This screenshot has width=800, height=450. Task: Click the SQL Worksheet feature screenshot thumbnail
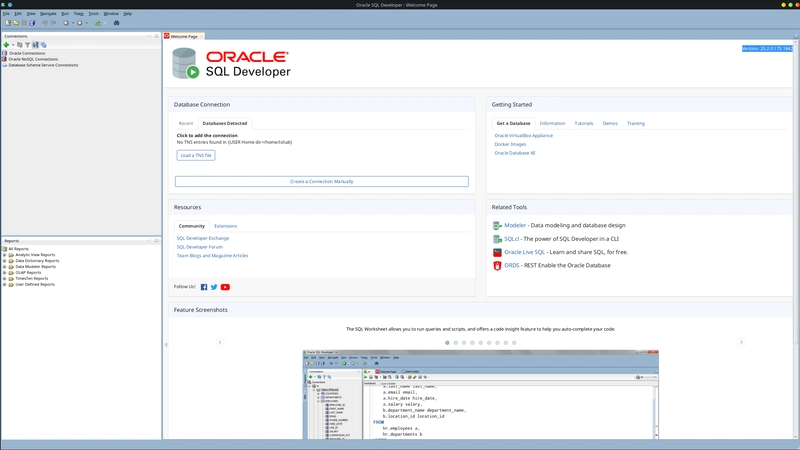[x=481, y=394]
